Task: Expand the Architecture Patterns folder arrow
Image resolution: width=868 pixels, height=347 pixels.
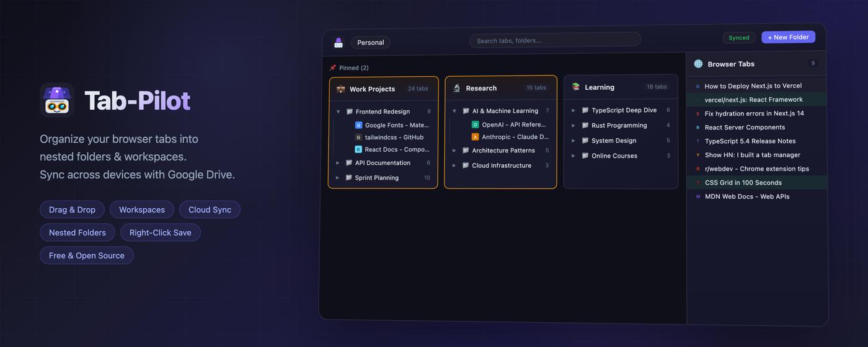Action: [454, 151]
